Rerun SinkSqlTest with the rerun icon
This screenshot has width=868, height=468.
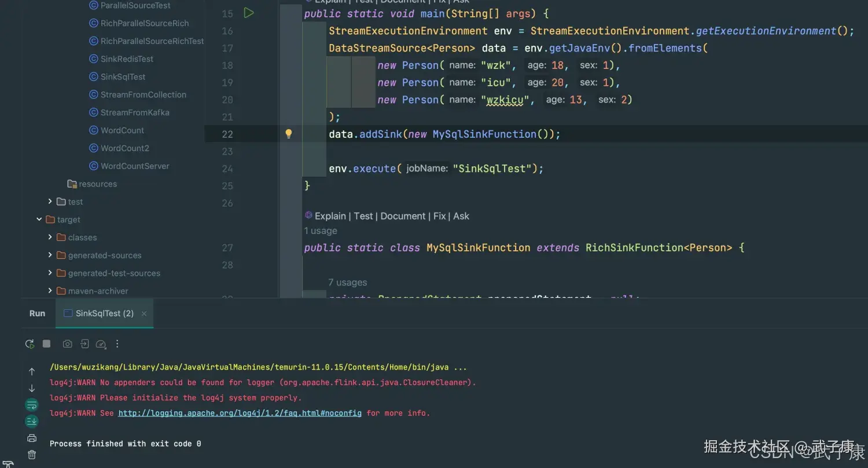tap(30, 344)
